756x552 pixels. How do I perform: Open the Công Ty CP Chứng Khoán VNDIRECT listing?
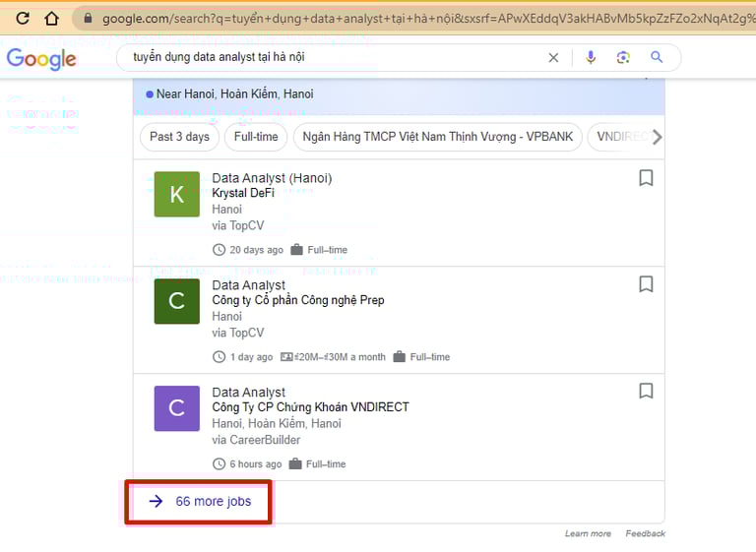310,407
